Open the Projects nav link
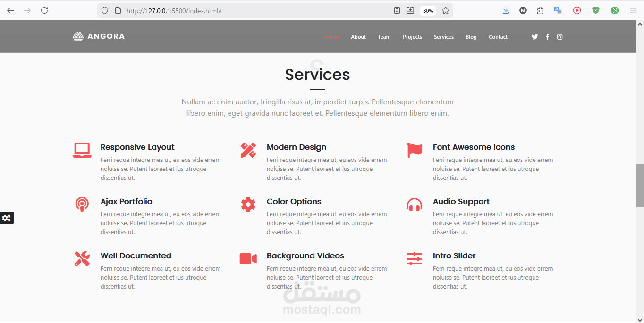 pyautogui.click(x=412, y=37)
